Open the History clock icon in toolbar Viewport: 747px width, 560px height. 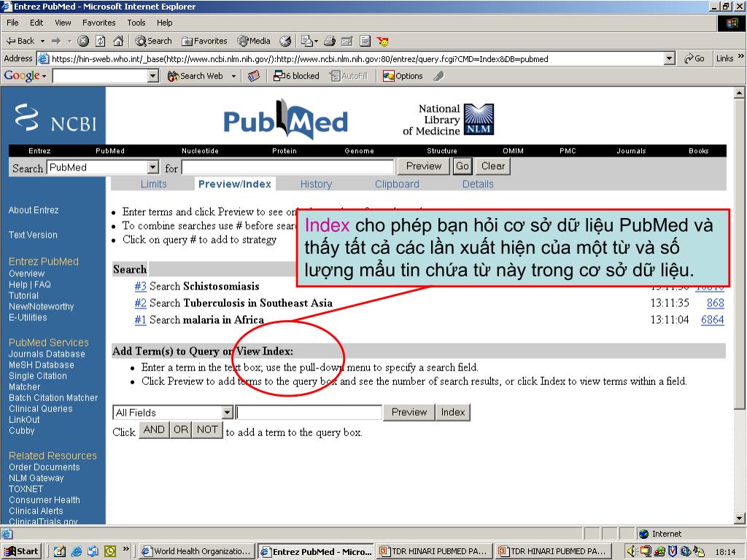(285, 41)
